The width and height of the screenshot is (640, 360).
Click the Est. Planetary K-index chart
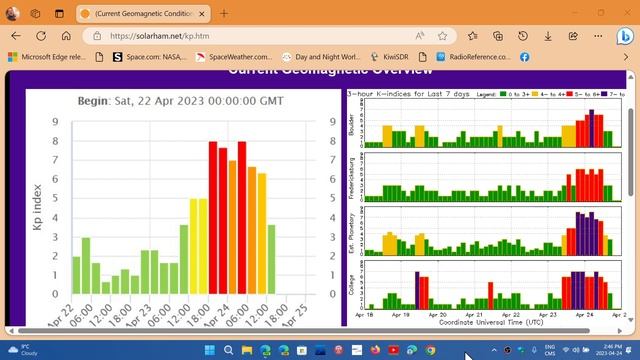[x=493, y=231]
